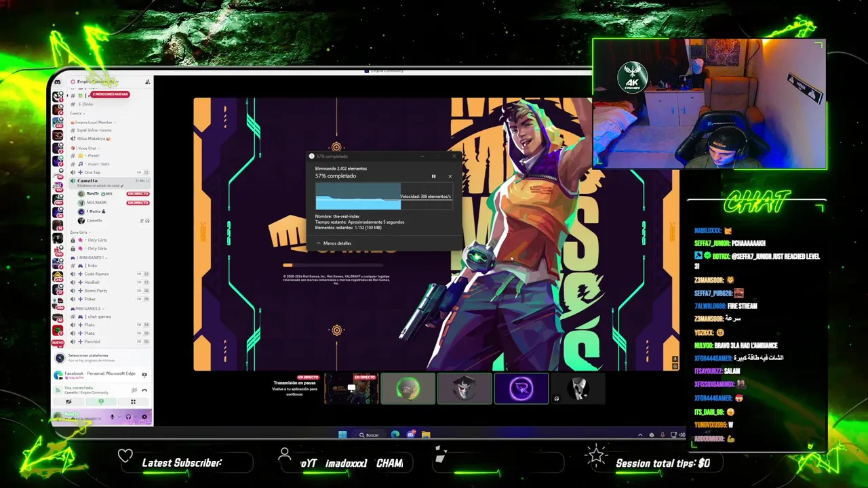Toggle camera in the voice panel
868x488 pixels.
tap(68, 402)
